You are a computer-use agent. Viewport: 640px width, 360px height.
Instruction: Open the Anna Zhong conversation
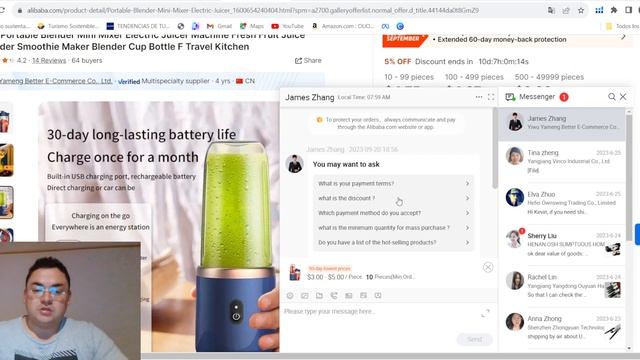[x=562, y=327]
